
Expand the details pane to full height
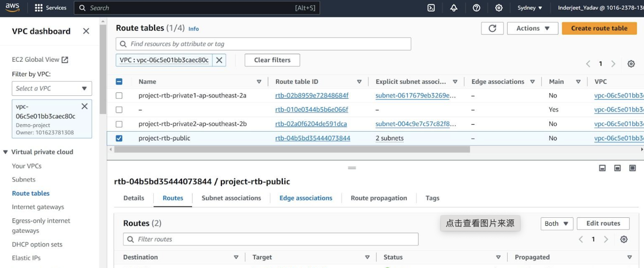coord(633,168)
